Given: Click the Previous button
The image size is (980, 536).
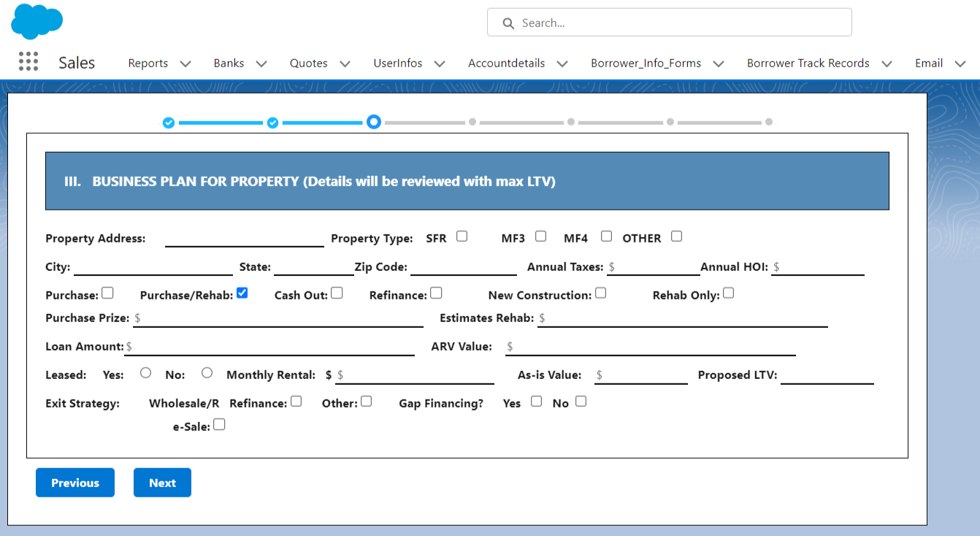Looking at the screenshot, I should click(74, 482).
